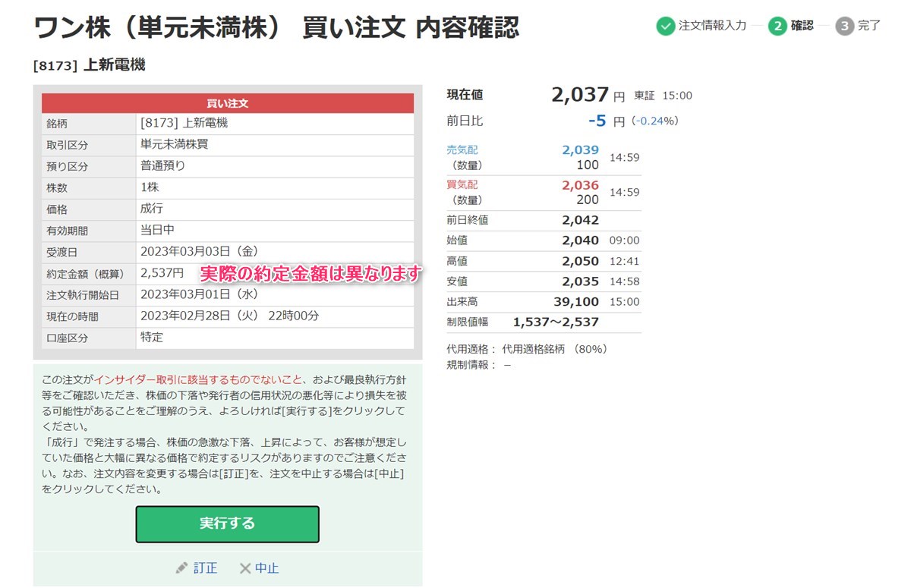Click the 売気配 ask price 2,039
911x588 pixels.
(580, 150)
